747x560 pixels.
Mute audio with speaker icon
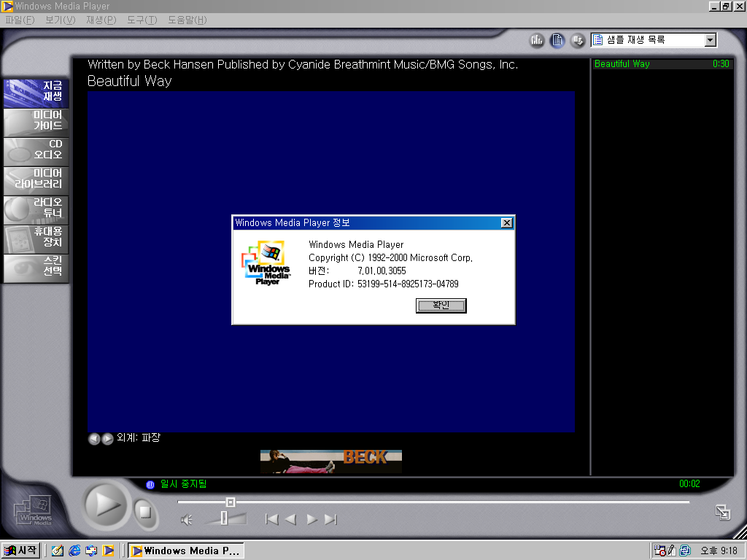click(x=186, y=520)
